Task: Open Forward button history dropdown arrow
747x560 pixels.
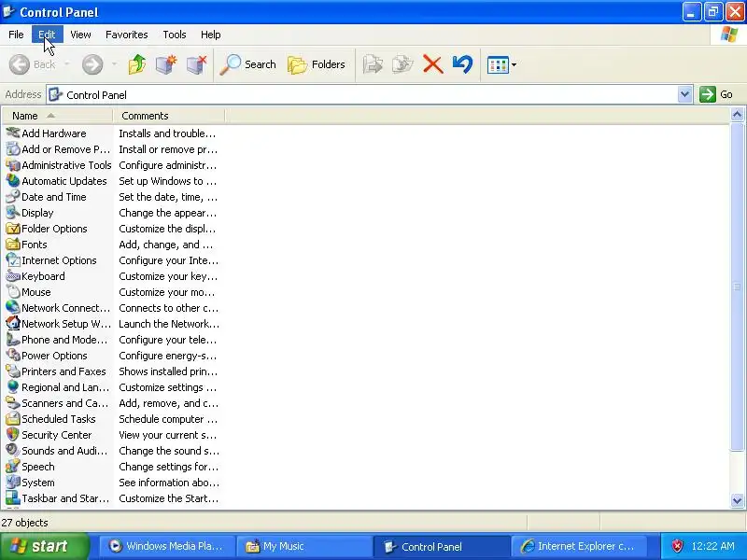Action: pos(114,64)
